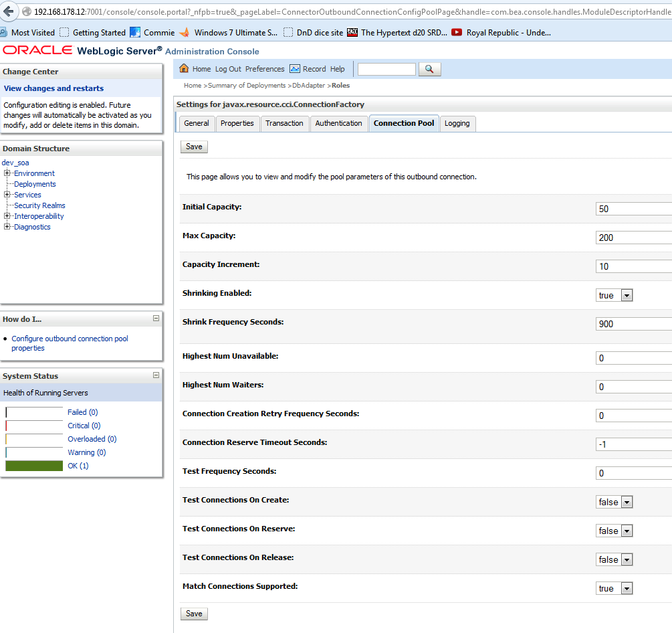
Task: Switch to the Logging tab
Action: pyautogui.click(x=457, y=124)
